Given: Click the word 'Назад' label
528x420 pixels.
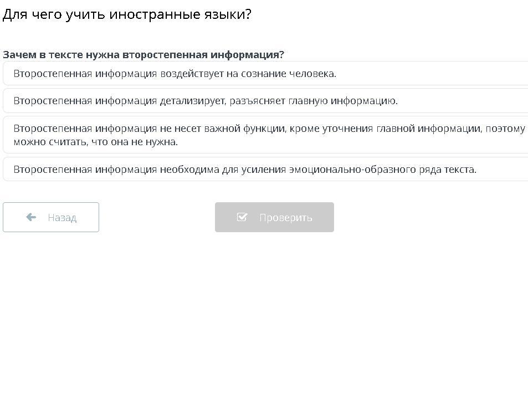Looking at the screenshot, I should point(62,218).
